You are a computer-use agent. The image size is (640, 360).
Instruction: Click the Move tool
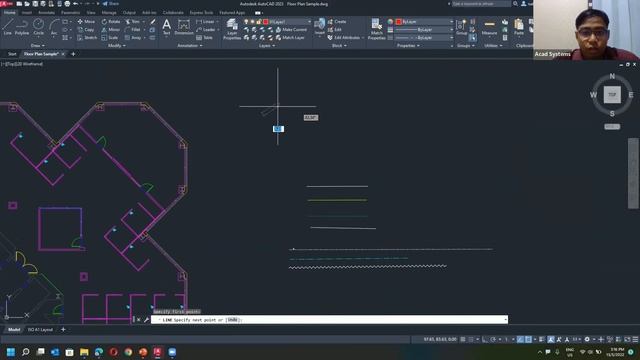pyautogui.click(x=86, y=22)
